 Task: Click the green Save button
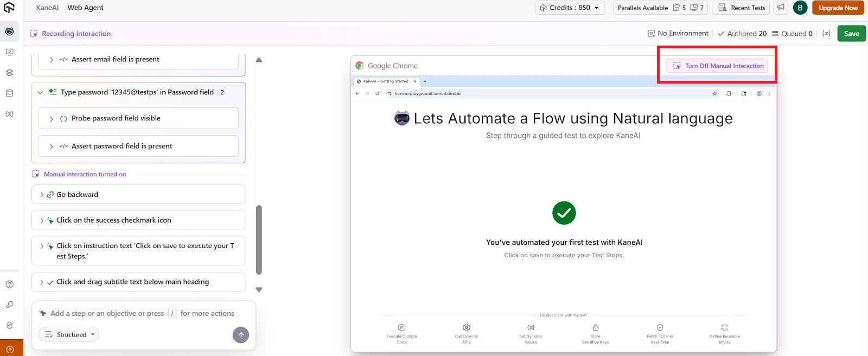point(851,34)
